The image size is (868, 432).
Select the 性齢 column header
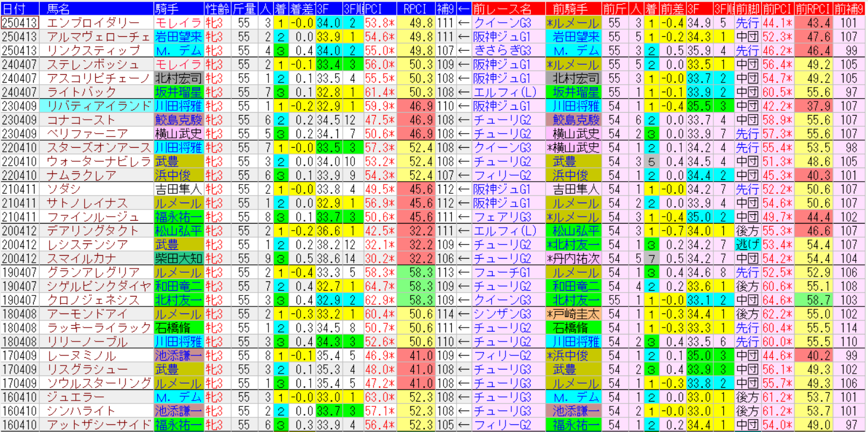(x=217, y=9)
